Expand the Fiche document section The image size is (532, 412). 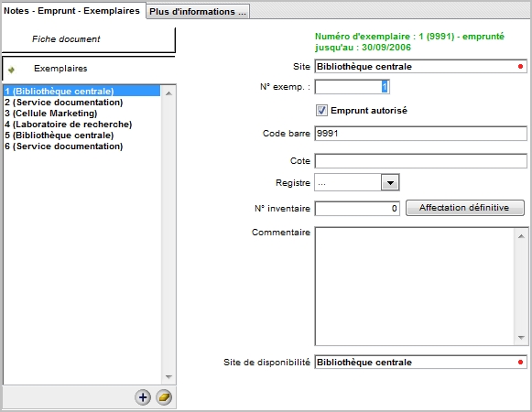88,39
